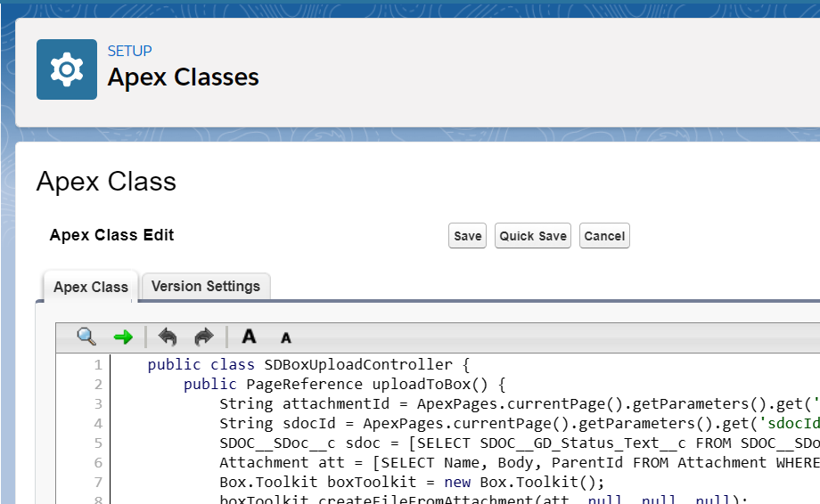Click the green go-to-line arrow
Screen dimensions: 820x504
pos(123,337)
